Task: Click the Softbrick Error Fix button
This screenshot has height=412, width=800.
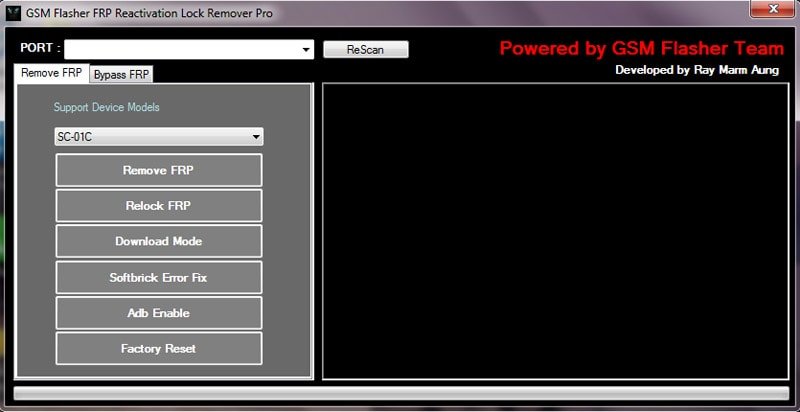Action: coord(159,277)
